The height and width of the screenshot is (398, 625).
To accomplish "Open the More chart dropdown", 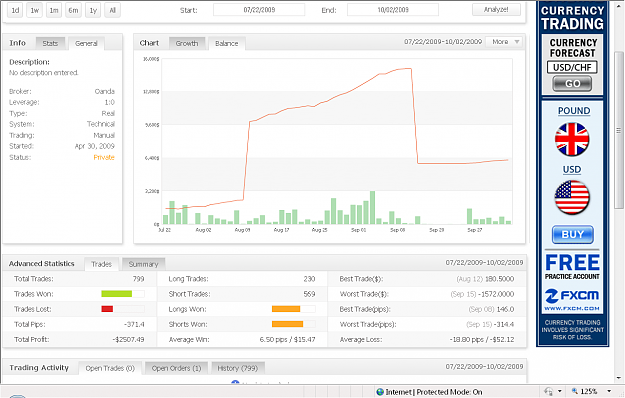I will click(505, 41).
